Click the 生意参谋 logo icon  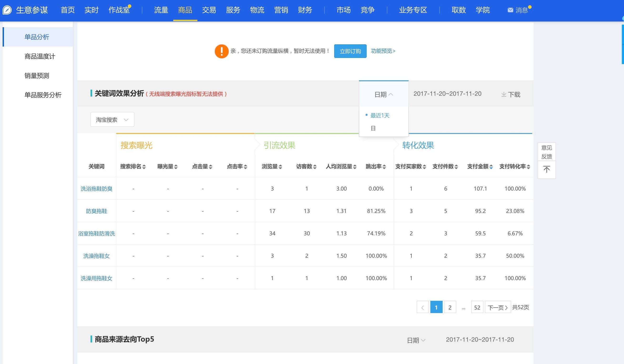pyautogui.click(x=7, y=10)
